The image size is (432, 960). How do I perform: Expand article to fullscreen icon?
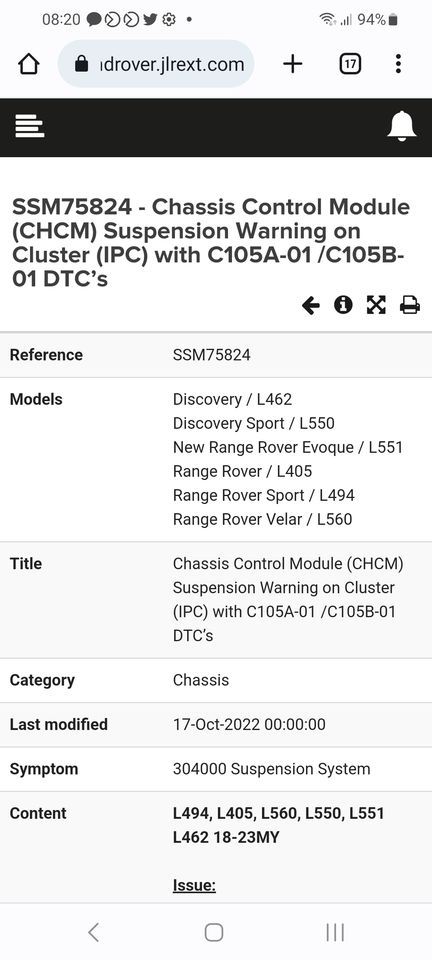[376, 304]
